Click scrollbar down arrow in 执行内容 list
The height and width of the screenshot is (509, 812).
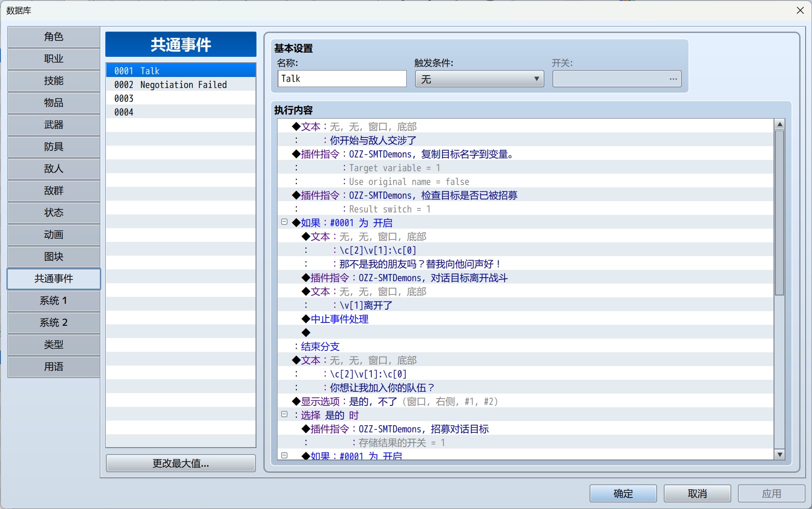(779, 454)
